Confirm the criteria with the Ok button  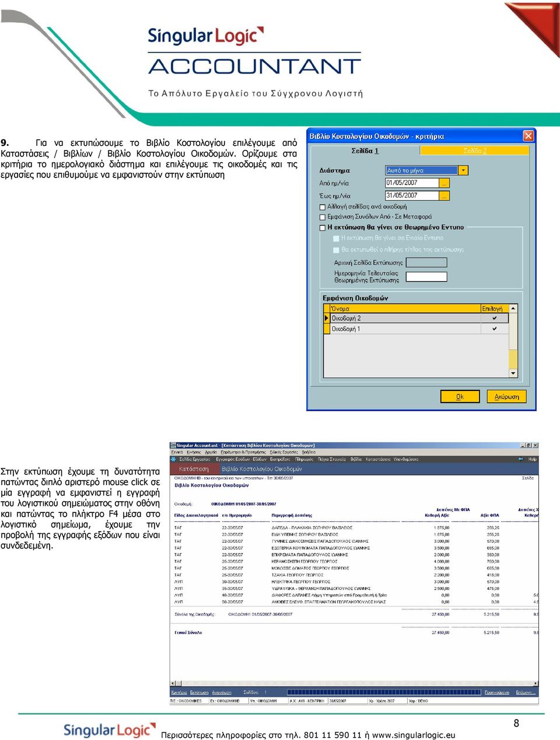click(460, 396)
